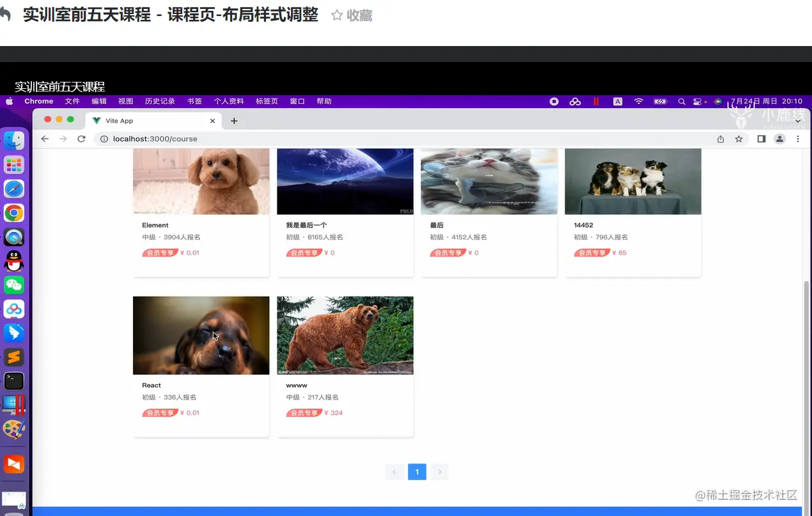This screenshot has width=812, height=516.
Task: Open the 文件 menu
Action: [72, 101]
